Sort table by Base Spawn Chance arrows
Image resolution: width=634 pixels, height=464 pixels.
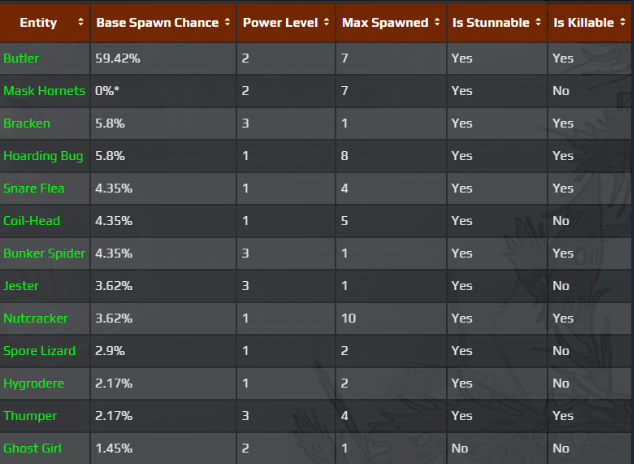[x=227, y=22]
